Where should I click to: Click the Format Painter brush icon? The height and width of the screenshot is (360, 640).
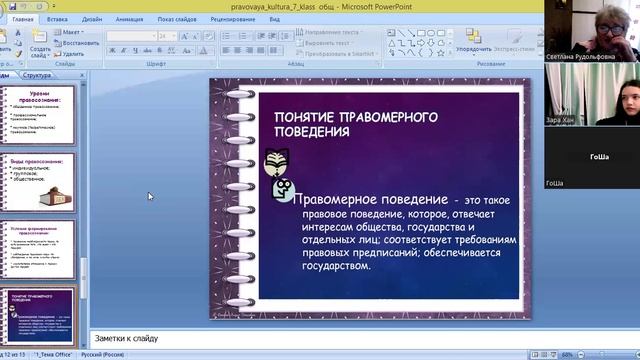pyautogui.click(x=18, y=53)
